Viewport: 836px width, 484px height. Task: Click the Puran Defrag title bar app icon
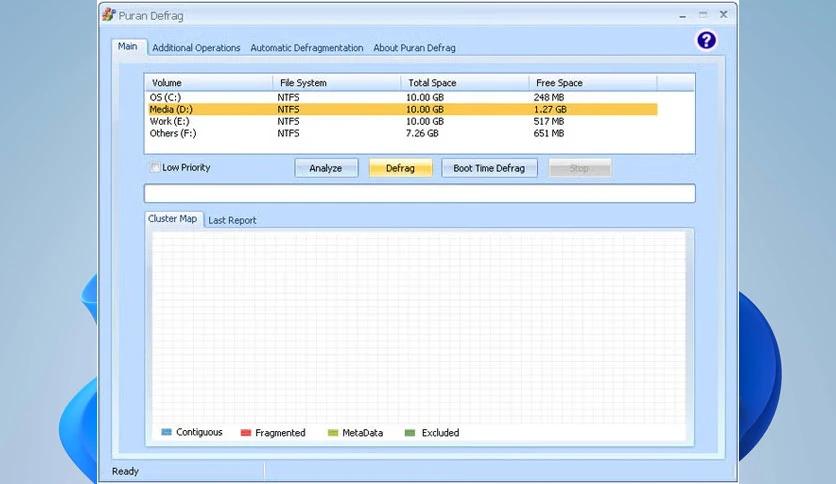point(109,15)
